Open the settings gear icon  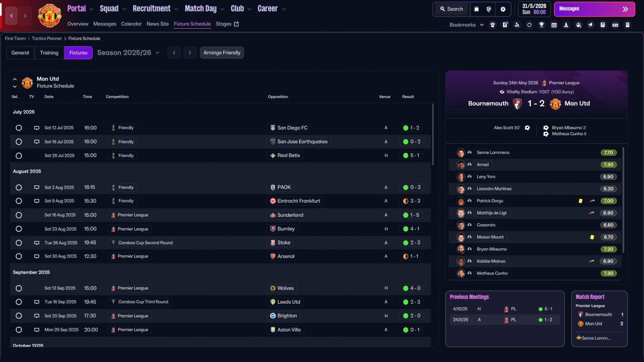[x=503, y=9]
